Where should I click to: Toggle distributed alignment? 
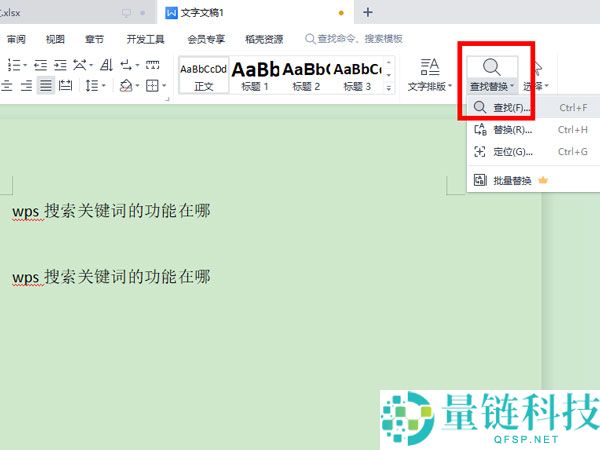coord(65,85)
